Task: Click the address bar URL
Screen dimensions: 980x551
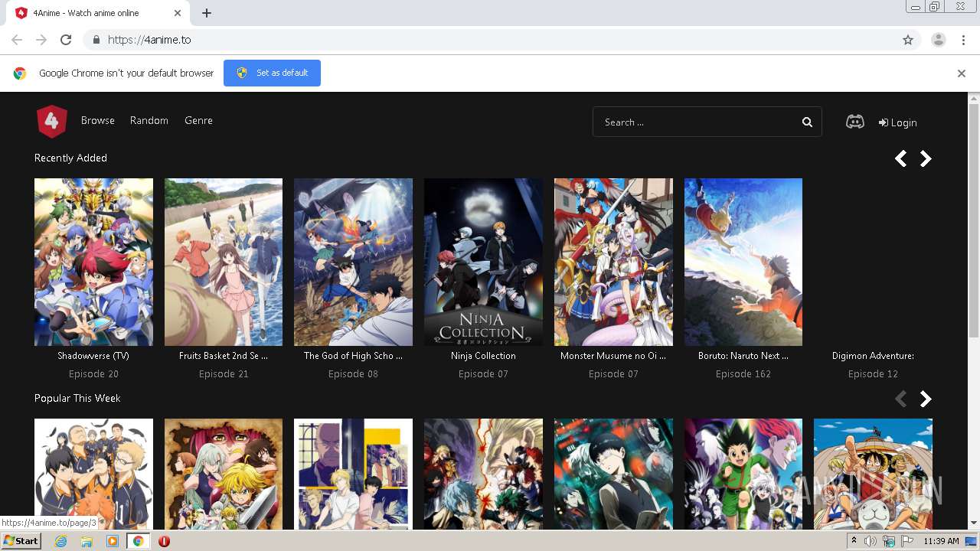Action: click(x=149, y=40)
